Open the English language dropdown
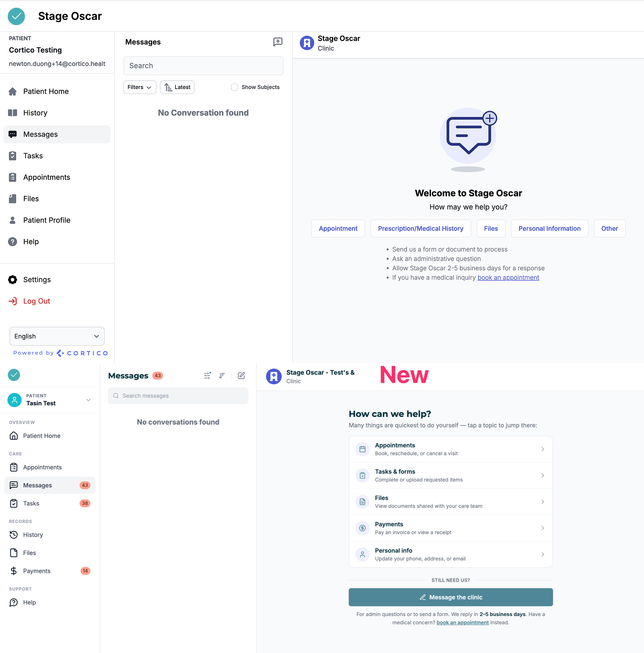The width and height of the screenshot is (644, 653). point(57,336)
